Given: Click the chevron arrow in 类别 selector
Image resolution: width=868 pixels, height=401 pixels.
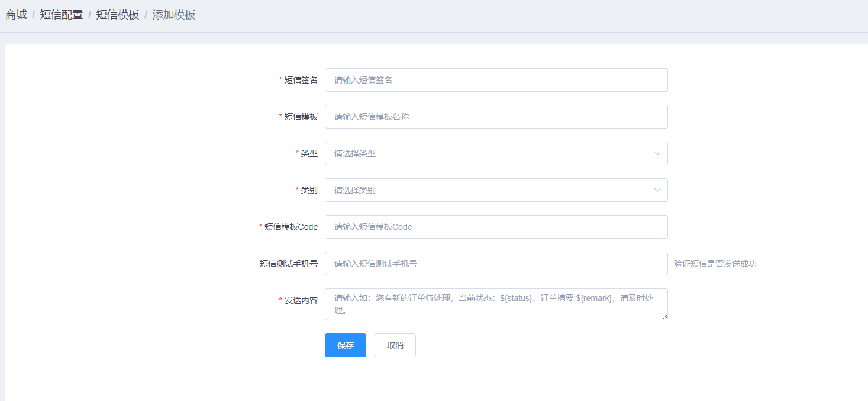Looking at the screenshot, I should [657, 190].
